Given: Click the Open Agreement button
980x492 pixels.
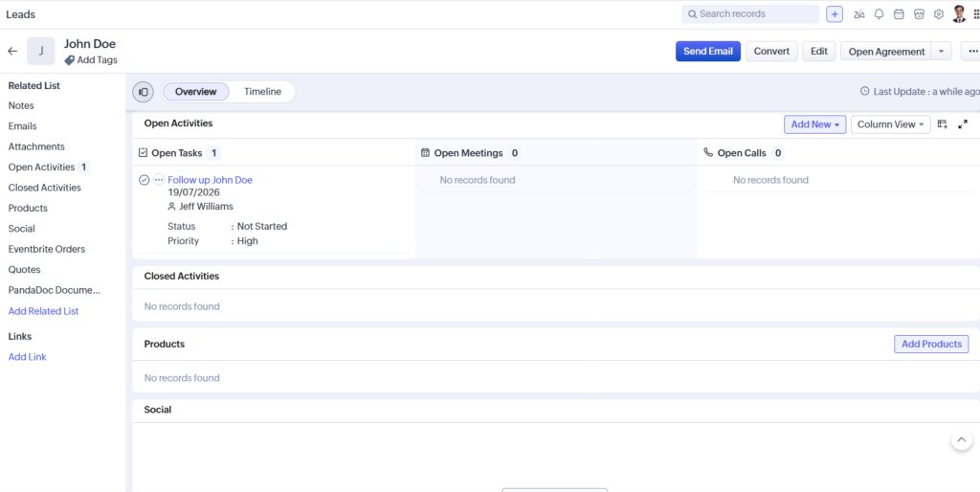Looking at the screenshot, I should tap(886, 52).
